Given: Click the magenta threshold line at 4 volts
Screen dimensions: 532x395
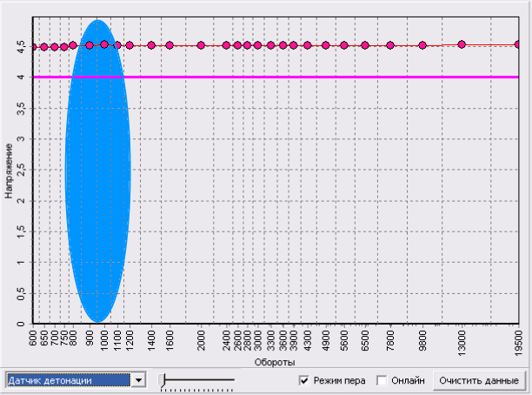Looking at the screenshot, I should [x=305, y=77].
